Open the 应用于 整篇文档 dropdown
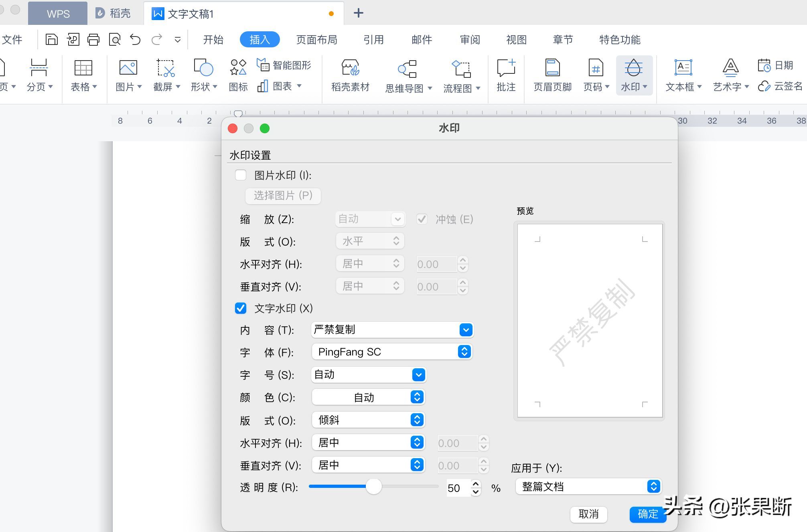Viewport: 807px width, 532px height. pyautogui.click(x=588, y=486)
